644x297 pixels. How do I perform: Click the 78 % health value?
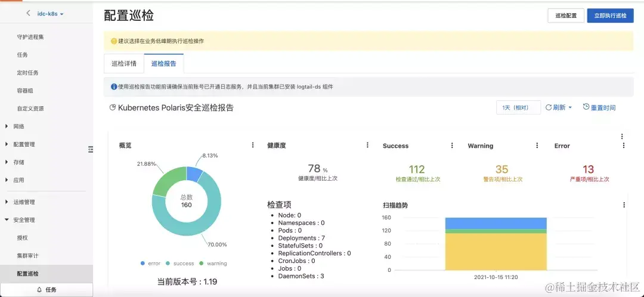(317, 168)
